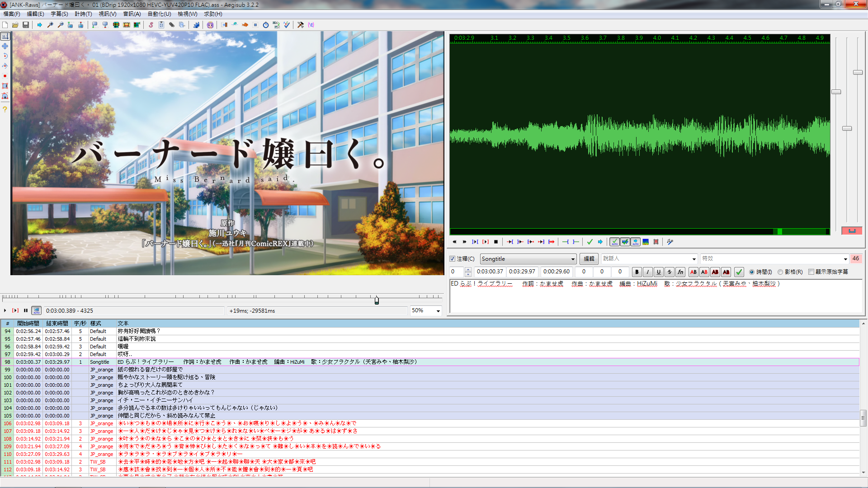Click the video seek bar slider

point(377,300)
